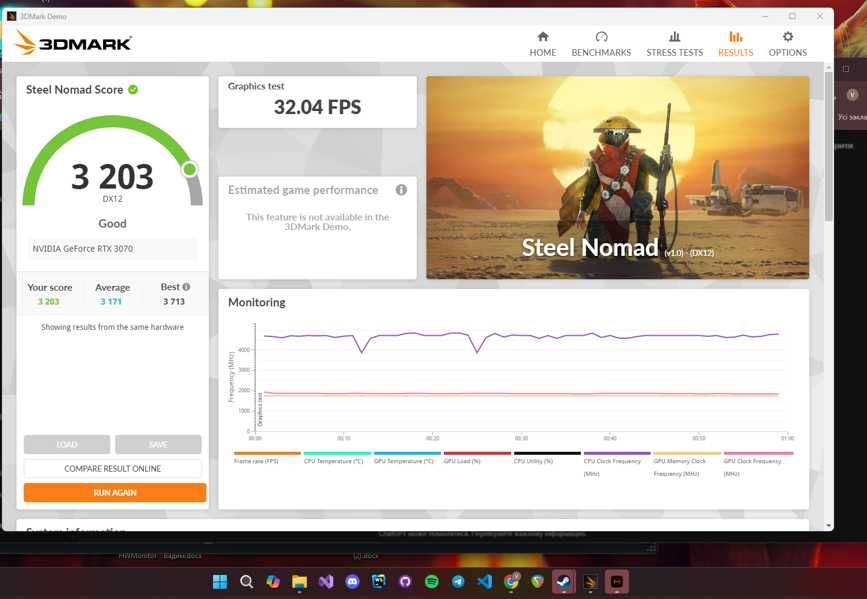Click the last dark-red app icon on the taskbar
This screenshot has height=599, width=867.
coord(617,581)
